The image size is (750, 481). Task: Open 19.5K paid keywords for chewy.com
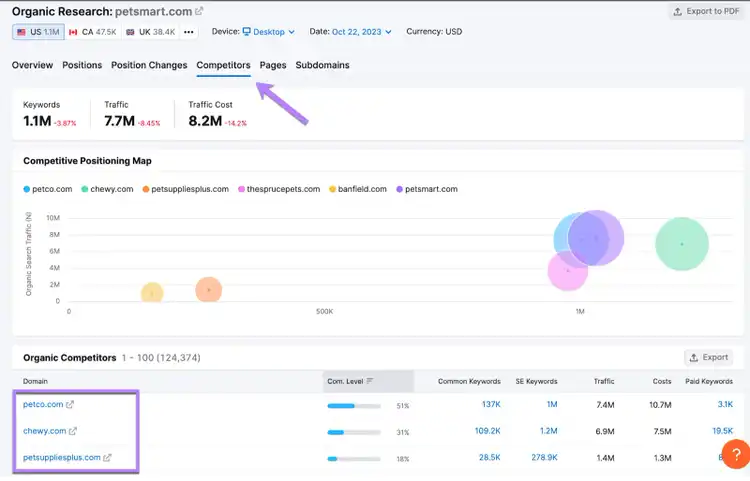[722, 431]
